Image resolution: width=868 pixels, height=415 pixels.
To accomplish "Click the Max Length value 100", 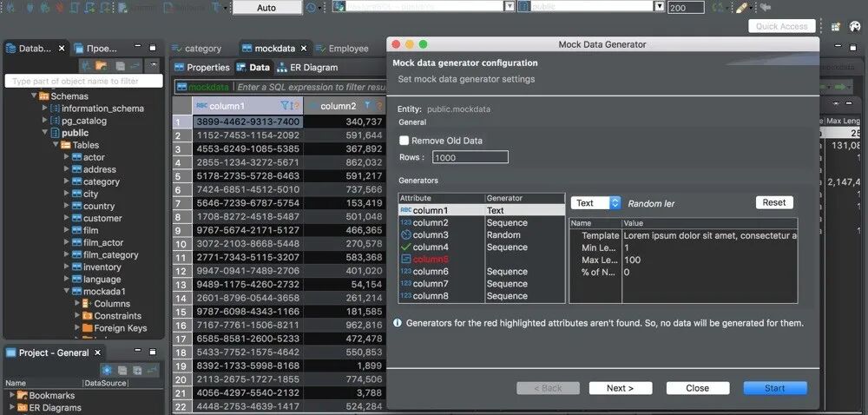I will click(710, 260).
